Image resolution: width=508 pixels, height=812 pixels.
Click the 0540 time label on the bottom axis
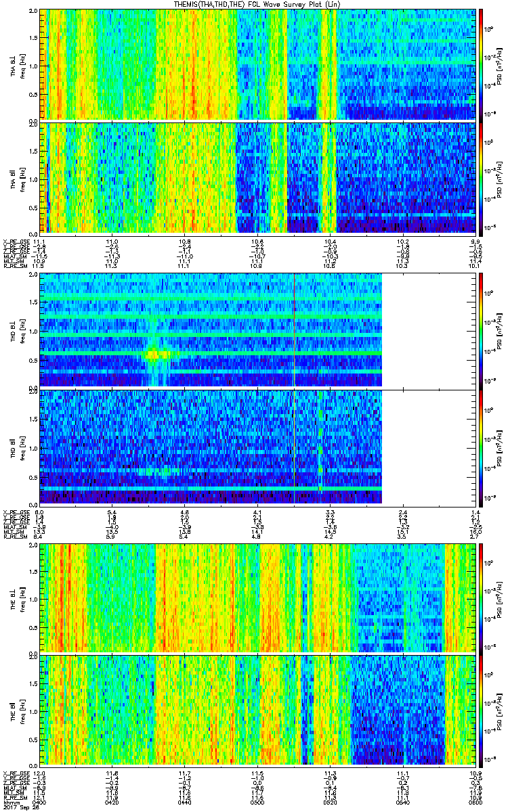tap(403, 801)
